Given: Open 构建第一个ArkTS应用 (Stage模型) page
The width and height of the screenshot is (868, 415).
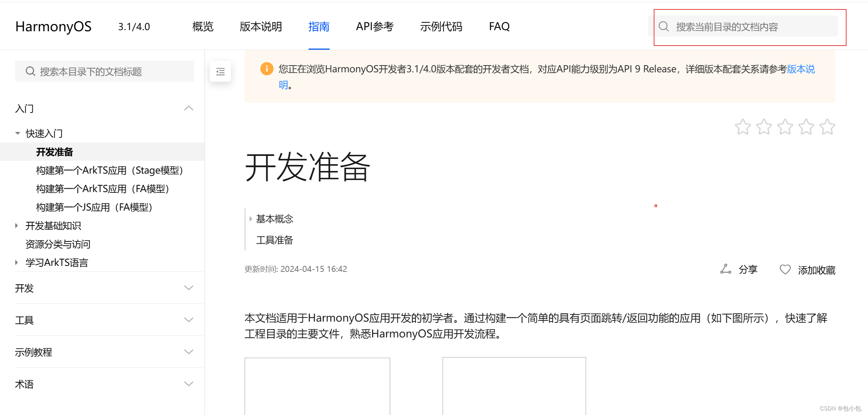Looking at the screenshot, I should (x=109, y=170).
